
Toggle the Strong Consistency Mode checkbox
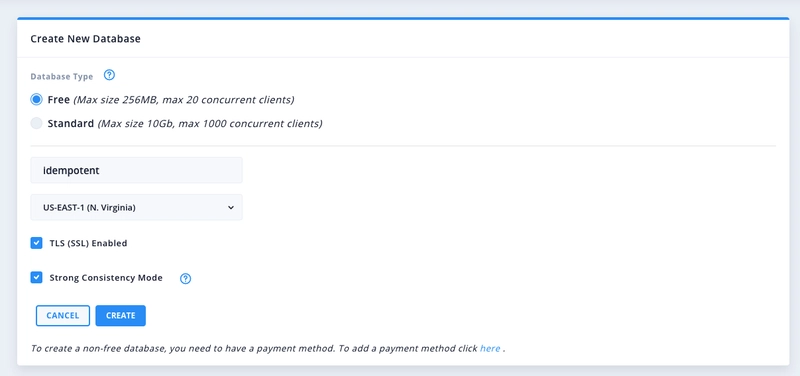point(36,278)
